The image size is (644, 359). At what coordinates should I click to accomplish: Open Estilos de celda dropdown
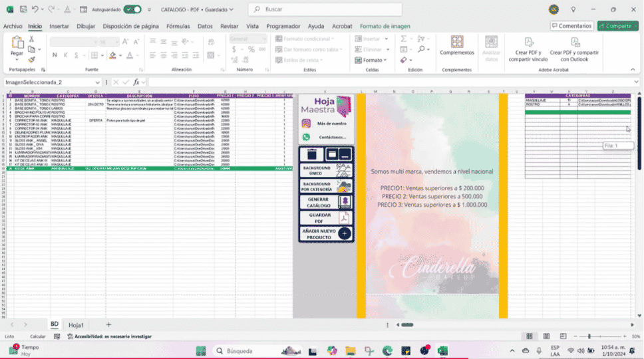[x=299, y=60]
